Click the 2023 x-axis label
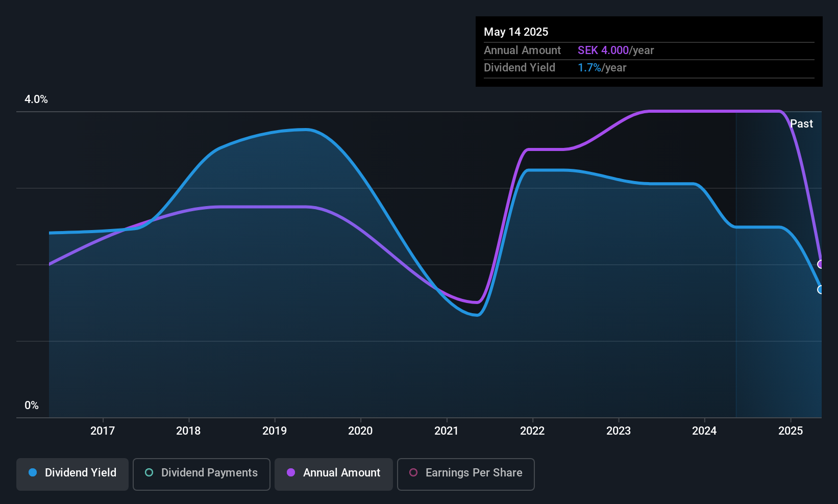The width and height of the screenshot is (838, 504). click(619, 431)
